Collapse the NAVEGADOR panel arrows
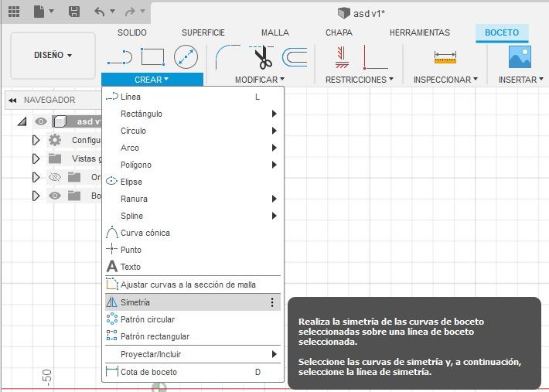Image resolution: width=549 pixels, height=392 pixels. click(12, 101)
